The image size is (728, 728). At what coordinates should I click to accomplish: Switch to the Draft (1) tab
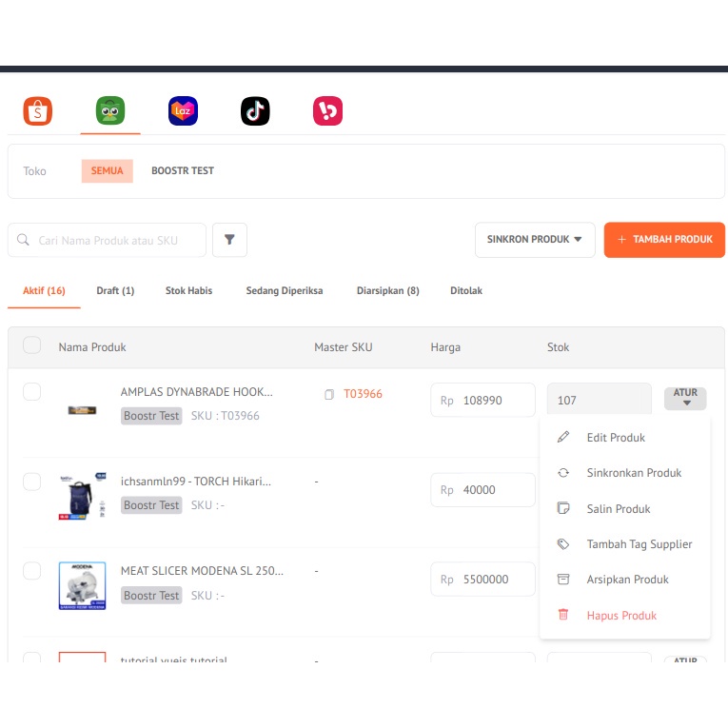pyautogui.click(x=115, y=290)
